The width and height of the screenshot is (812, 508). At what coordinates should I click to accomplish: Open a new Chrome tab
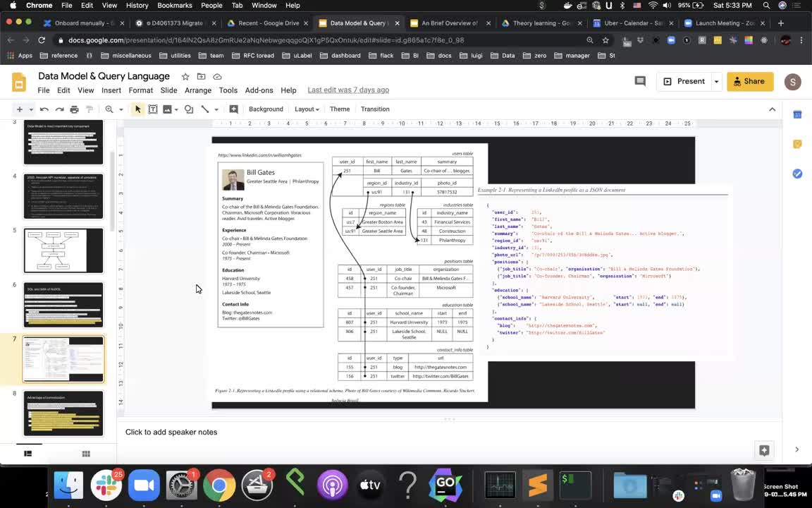pos(781,23)
